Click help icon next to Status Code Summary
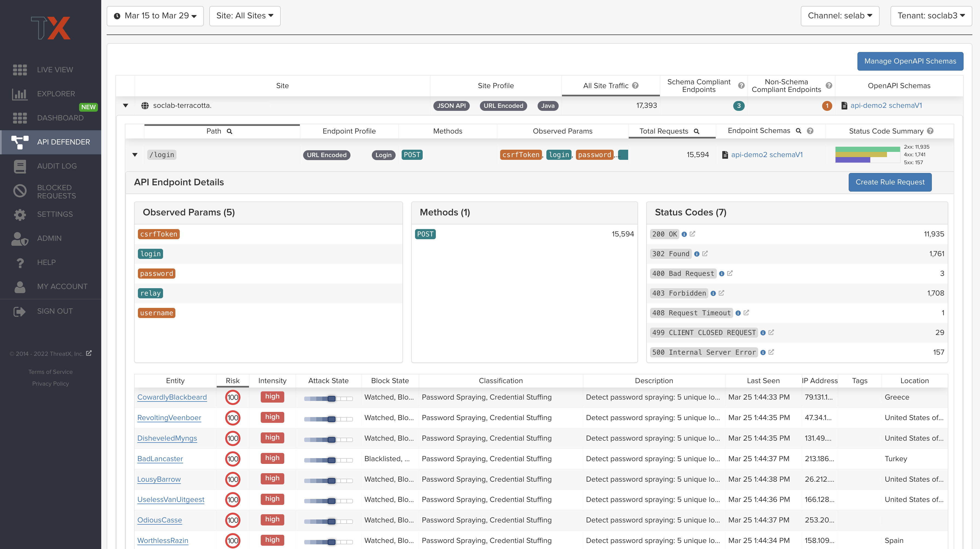 point(930,131)
